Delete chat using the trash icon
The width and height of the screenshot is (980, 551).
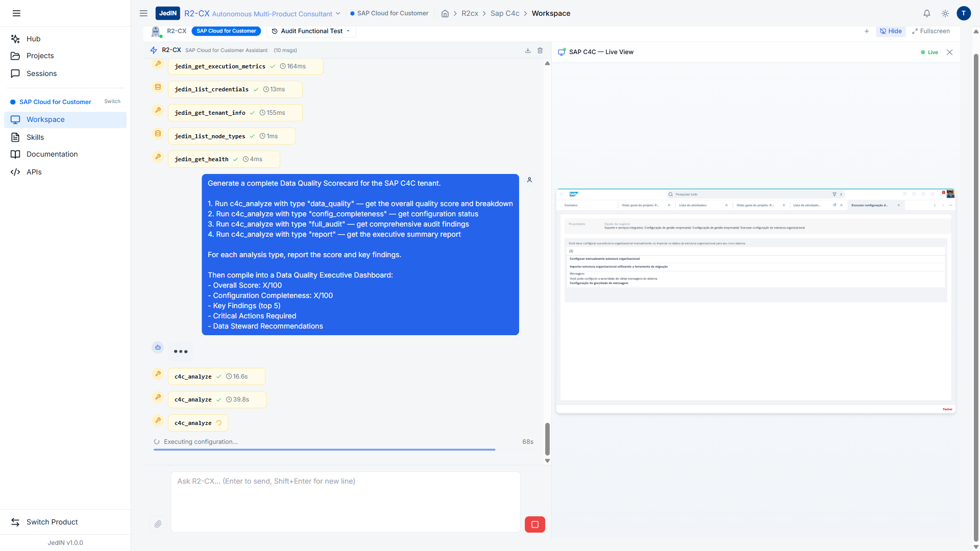(x=540, y=51)
